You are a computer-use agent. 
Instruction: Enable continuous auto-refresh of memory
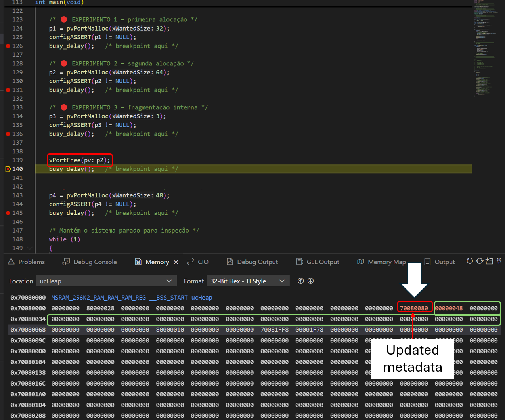click(x=479, y=261)
